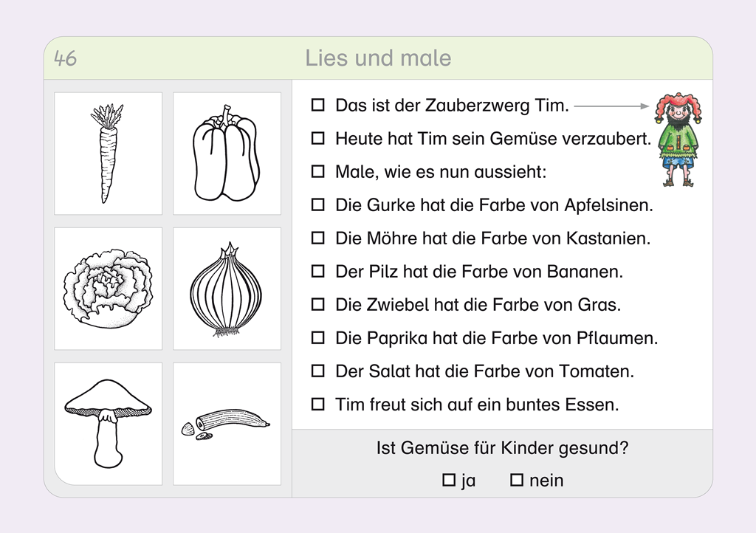Viewport: 756px width, 533px height.
Task: Check the box for the Zwiebel sentence
Action: click(318, 304)
